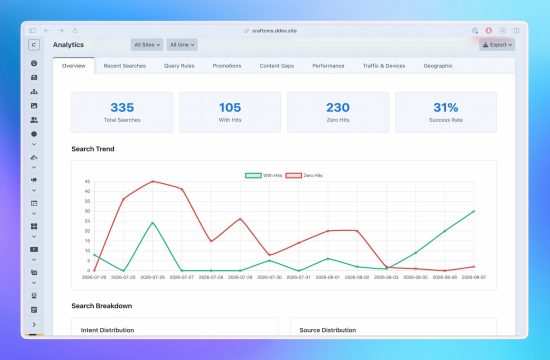Open the Categories sitemap icon in sidebar
Screen dimensions: 550x360
coord(34,92)
